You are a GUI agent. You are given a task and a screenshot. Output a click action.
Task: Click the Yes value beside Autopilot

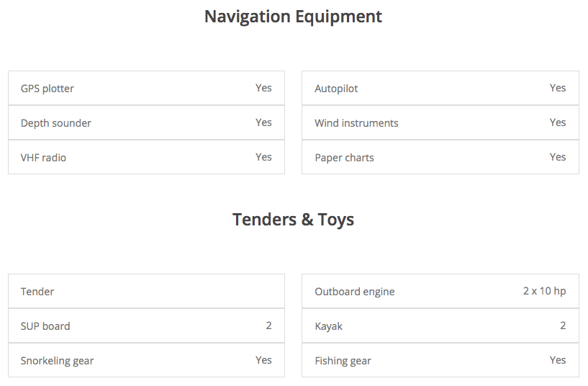click(558, 88)
